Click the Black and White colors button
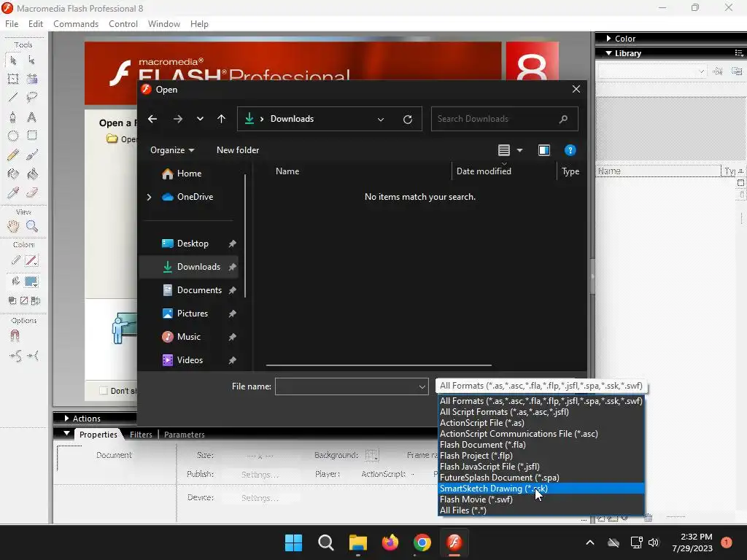Viewport: 747px width, 560px height. 12,300
